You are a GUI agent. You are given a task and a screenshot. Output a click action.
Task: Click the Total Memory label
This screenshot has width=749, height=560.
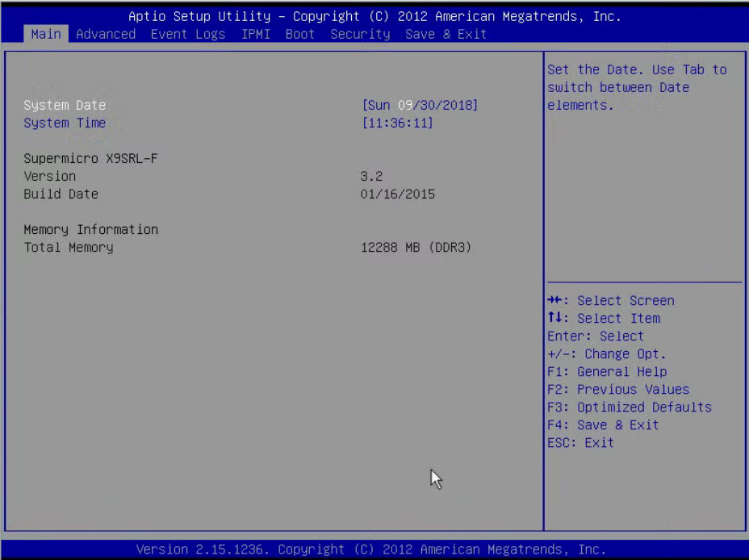[x=69, y=247]
